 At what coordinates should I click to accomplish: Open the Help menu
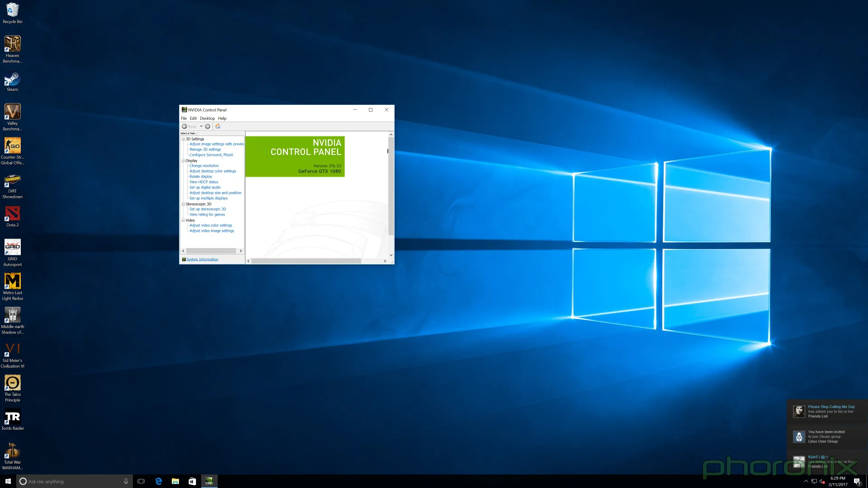tap(222, 118)
